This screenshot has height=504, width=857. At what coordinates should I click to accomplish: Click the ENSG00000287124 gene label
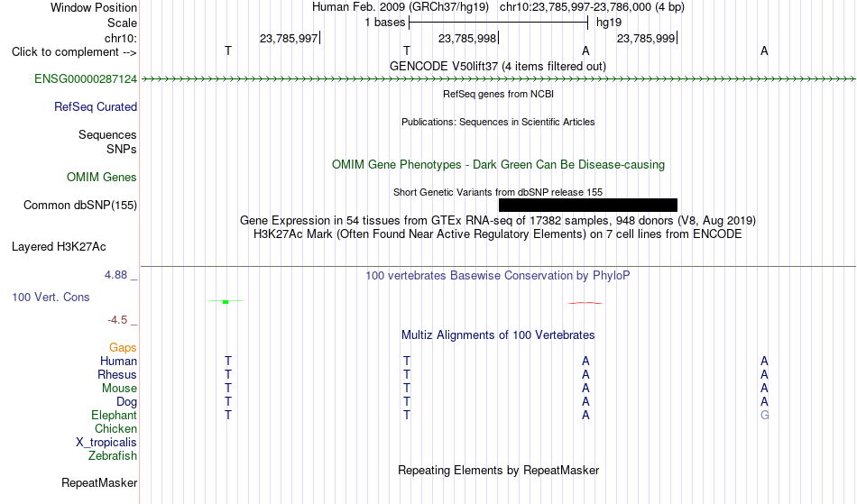coord(86,79)
